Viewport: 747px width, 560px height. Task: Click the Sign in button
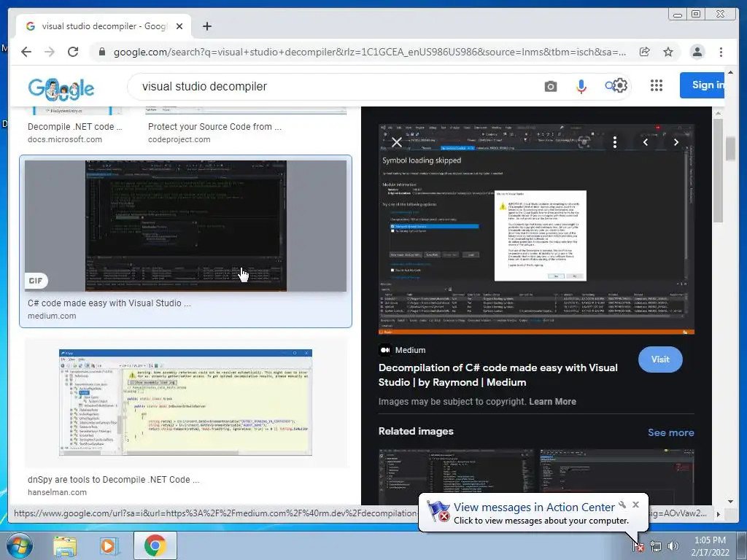click(x=703, y=85)
